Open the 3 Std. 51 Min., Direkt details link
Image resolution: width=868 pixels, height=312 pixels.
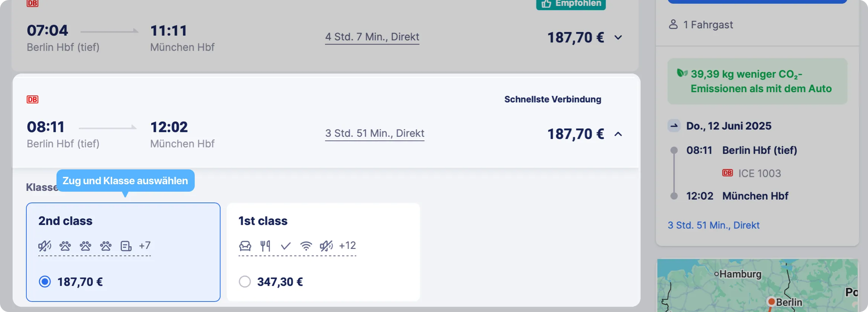tap(375, 133)
